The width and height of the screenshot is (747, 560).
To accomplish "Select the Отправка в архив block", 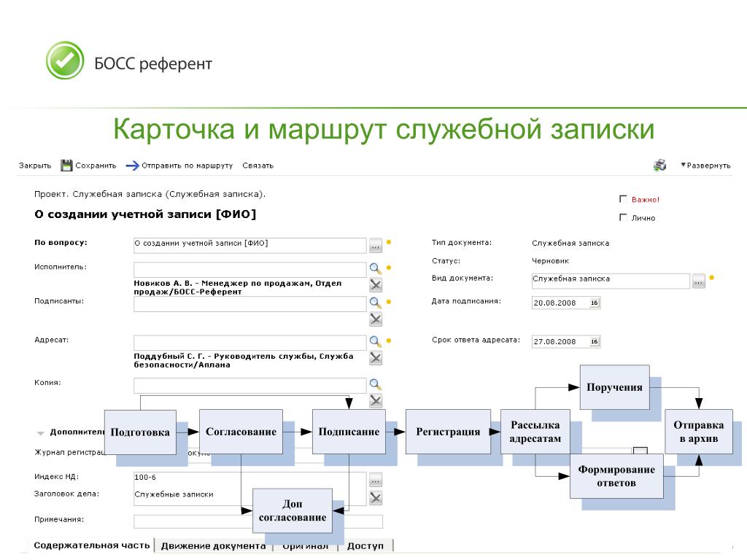I will (698, 432).
